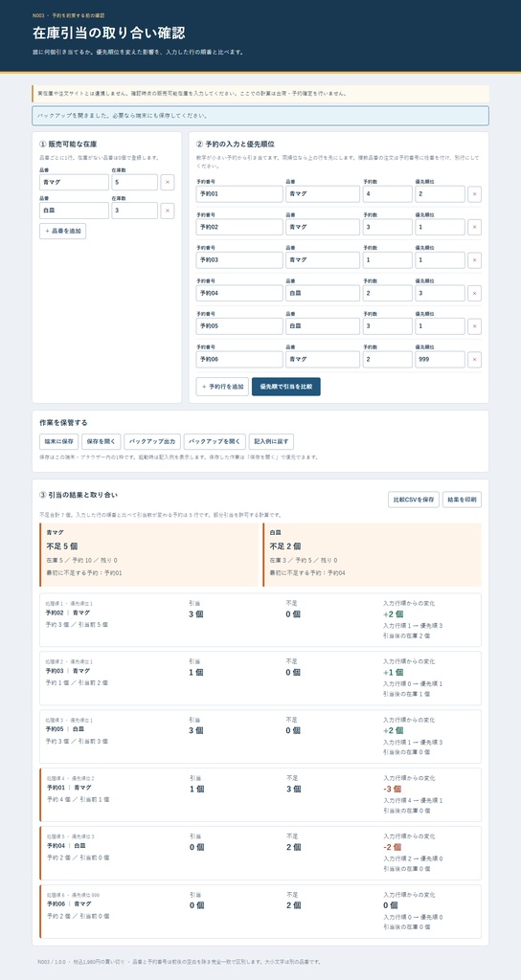Viewport: 521px width, 980px height.
Task: Click the 青マグ 不足 5 個 summary card
Action: click(x=148, y=555)
